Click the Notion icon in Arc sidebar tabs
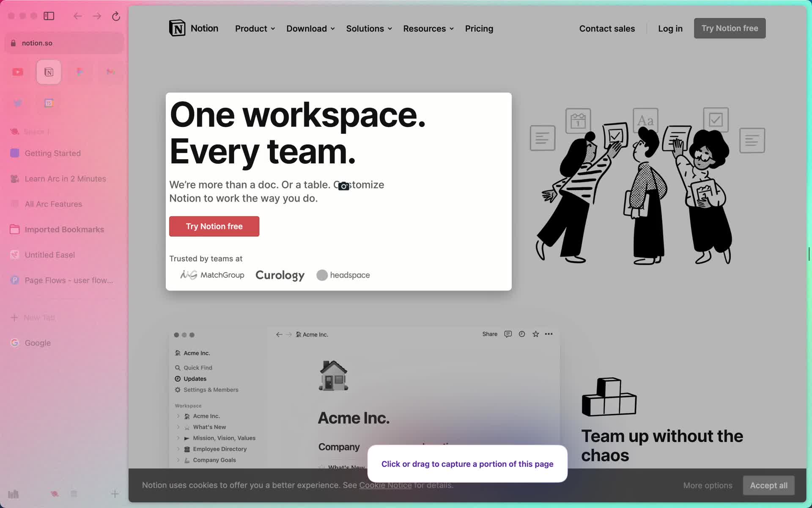 [x=49, y=72]
